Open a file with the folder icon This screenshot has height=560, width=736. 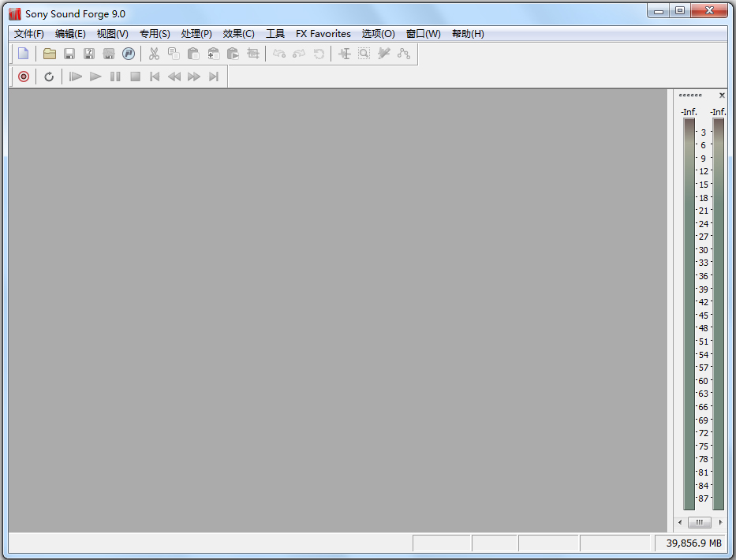pyautogui.click(x=49, y=54)
